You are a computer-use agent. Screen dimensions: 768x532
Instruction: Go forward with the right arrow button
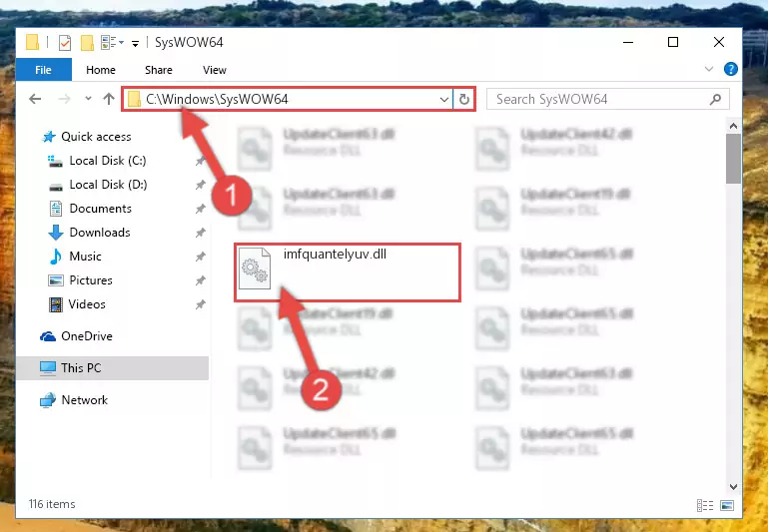(64, 99)
